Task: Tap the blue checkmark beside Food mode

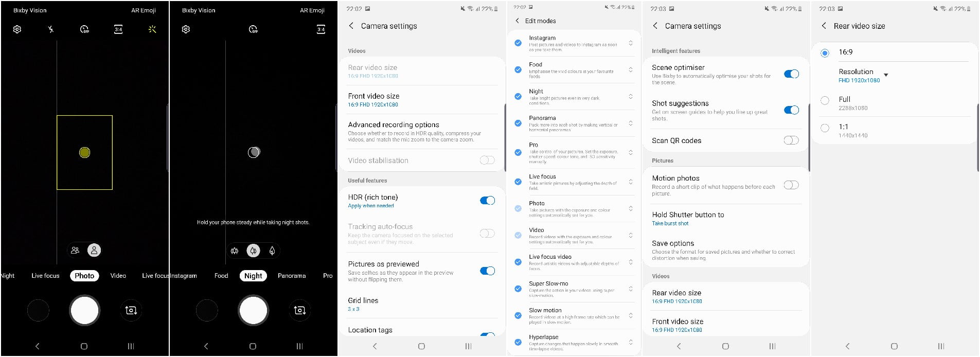Action: pyautogui.click(x=518, y=70)
